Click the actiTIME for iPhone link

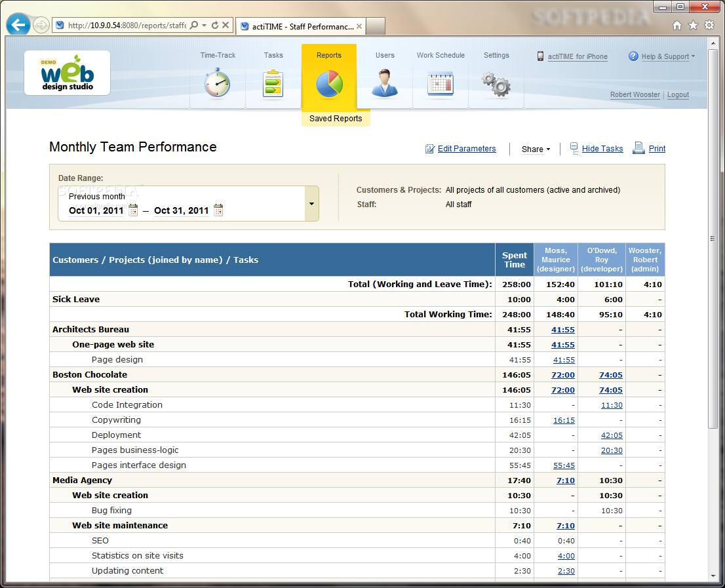click(577, 57)
